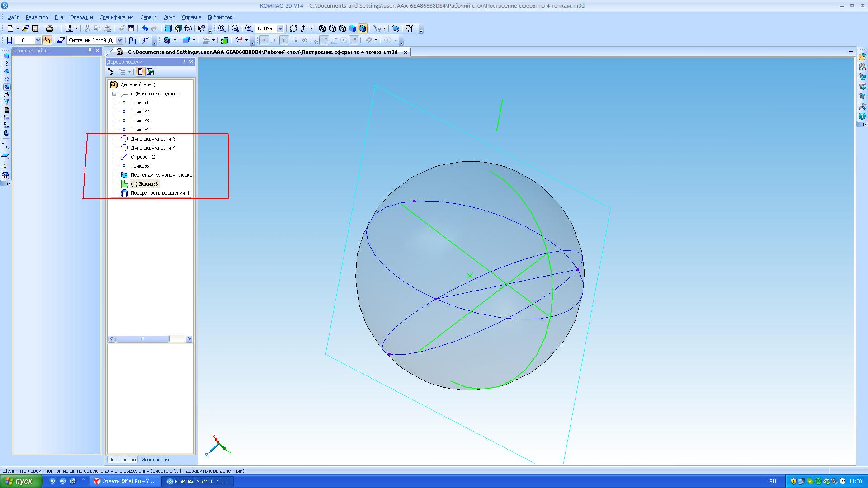Show the tree structure view in model tree
This screenshot has height=488, width=868.
point(111,72)
